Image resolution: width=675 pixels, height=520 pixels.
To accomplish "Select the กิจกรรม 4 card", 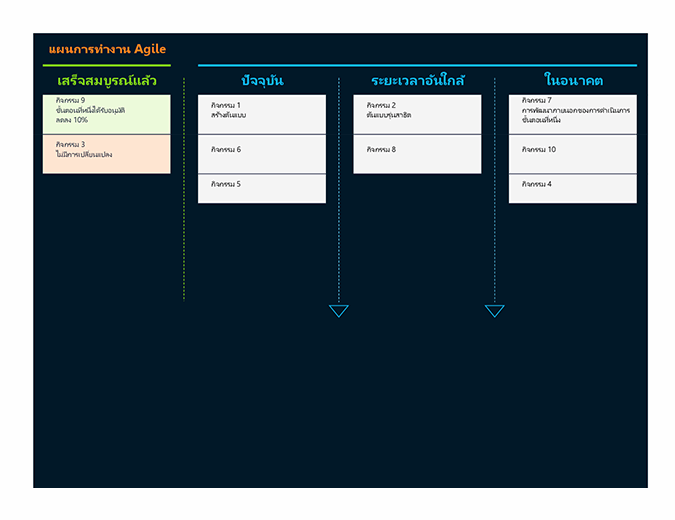I will pos(573,189).
